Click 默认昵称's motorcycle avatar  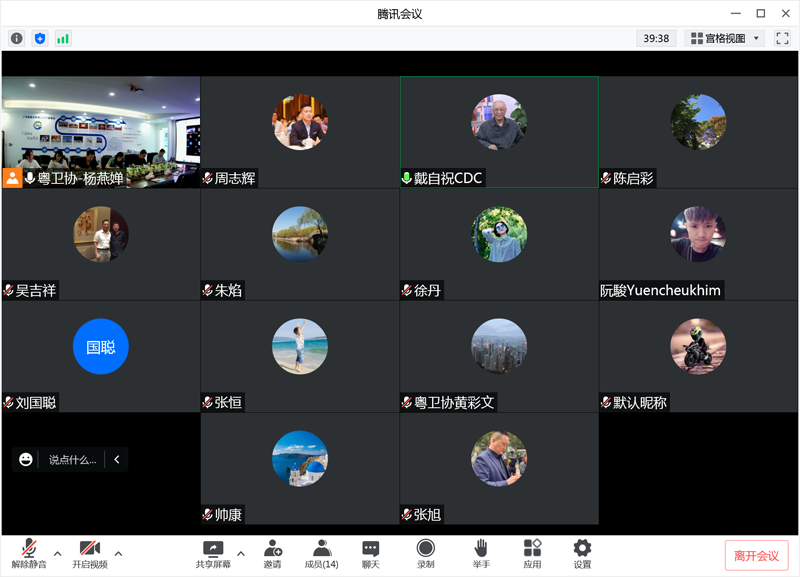[698, 346]
